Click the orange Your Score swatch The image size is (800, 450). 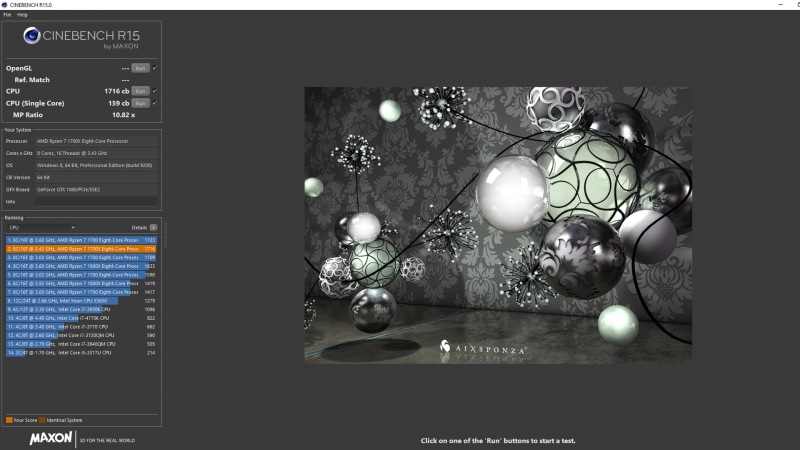coord(8,419)
